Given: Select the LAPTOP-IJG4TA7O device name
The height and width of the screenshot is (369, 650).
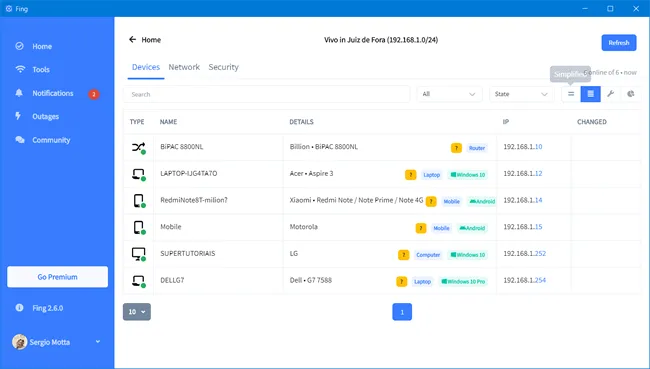Looking at the screenshot, I should (189, 173).
